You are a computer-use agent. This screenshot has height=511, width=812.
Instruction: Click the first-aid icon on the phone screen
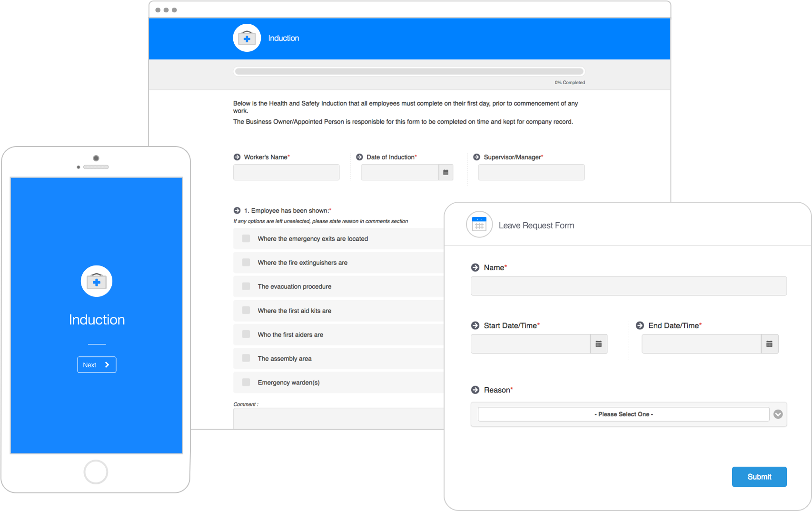(97, 281)
